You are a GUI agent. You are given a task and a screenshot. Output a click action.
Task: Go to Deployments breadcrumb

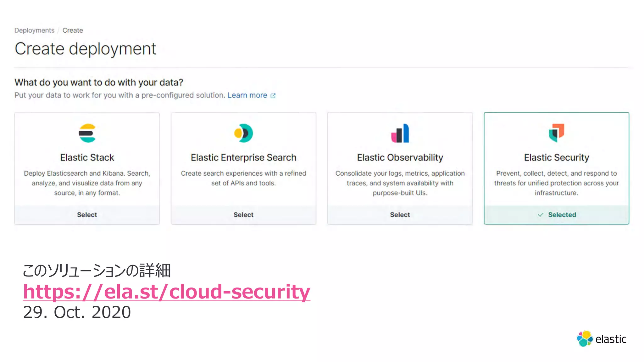pyautogui.click(x=34, y=30)
